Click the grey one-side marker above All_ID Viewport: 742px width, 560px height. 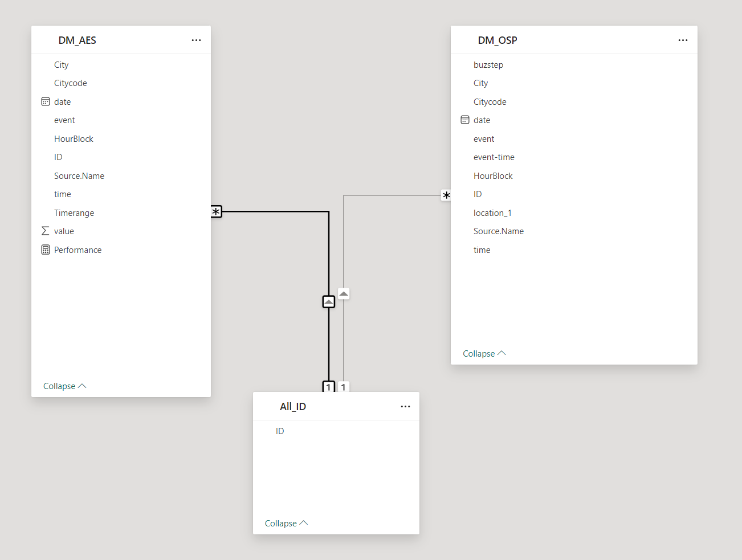[x=343, y=387]
